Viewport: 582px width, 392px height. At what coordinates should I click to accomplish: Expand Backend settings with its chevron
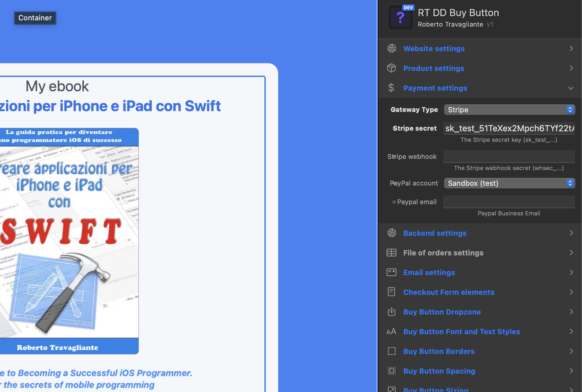[x=571, y=233]
